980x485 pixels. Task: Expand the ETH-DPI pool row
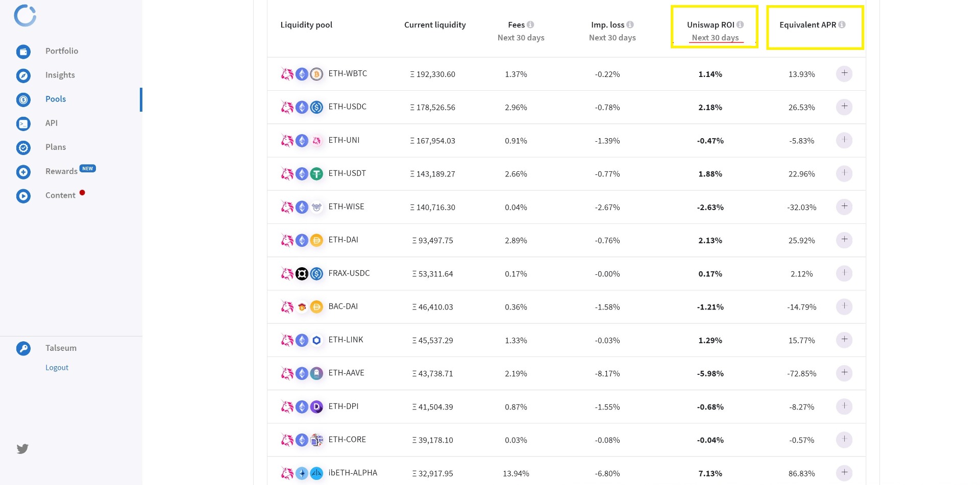[844, 406]
